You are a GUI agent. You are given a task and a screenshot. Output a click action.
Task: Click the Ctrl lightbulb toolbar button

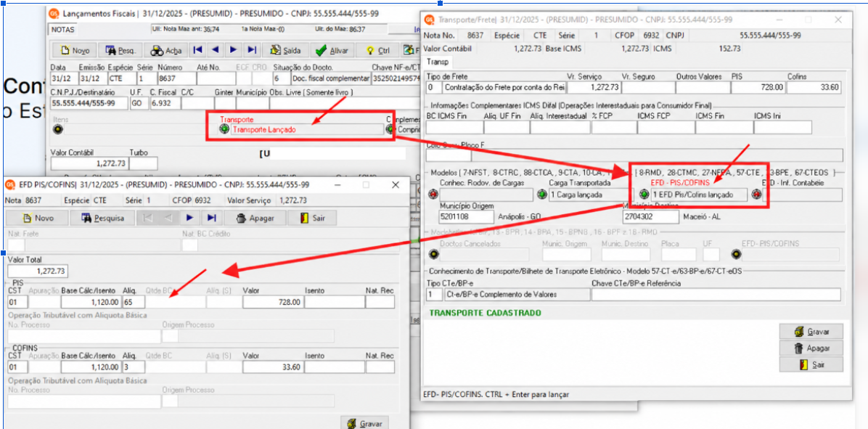tap(378, 50)
